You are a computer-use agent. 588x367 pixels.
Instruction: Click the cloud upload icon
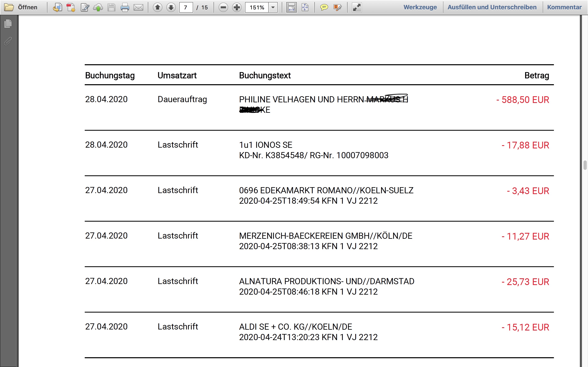[x=98, y=8]
